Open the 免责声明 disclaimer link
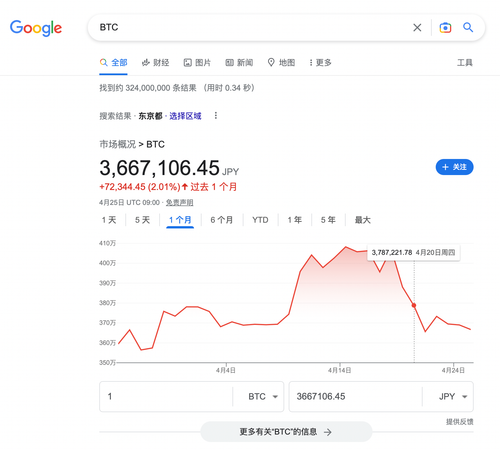Screen dimensions: 500x450 click(180, 203)
